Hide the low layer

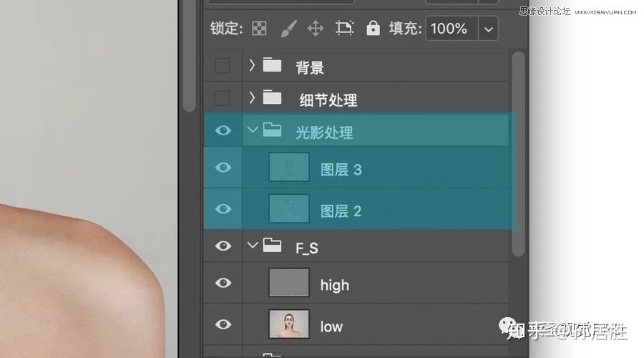[x=223, y=324]
